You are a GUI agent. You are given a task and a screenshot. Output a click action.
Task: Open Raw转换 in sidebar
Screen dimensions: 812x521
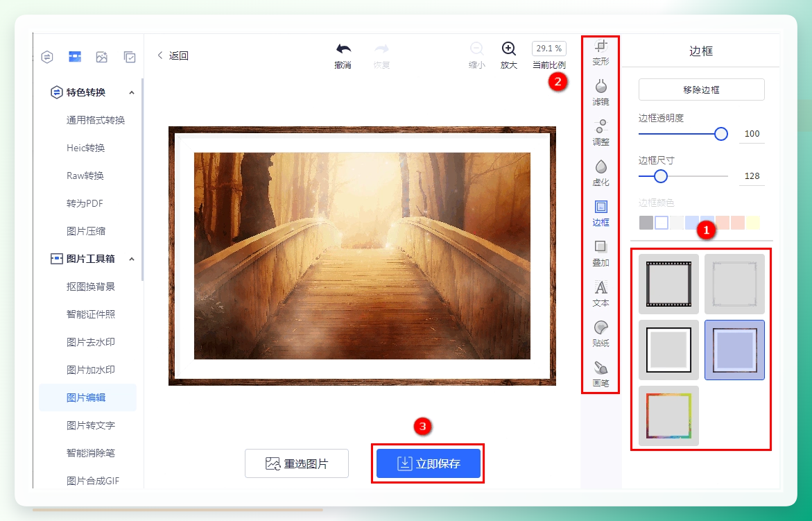click(x=85, y=176)
